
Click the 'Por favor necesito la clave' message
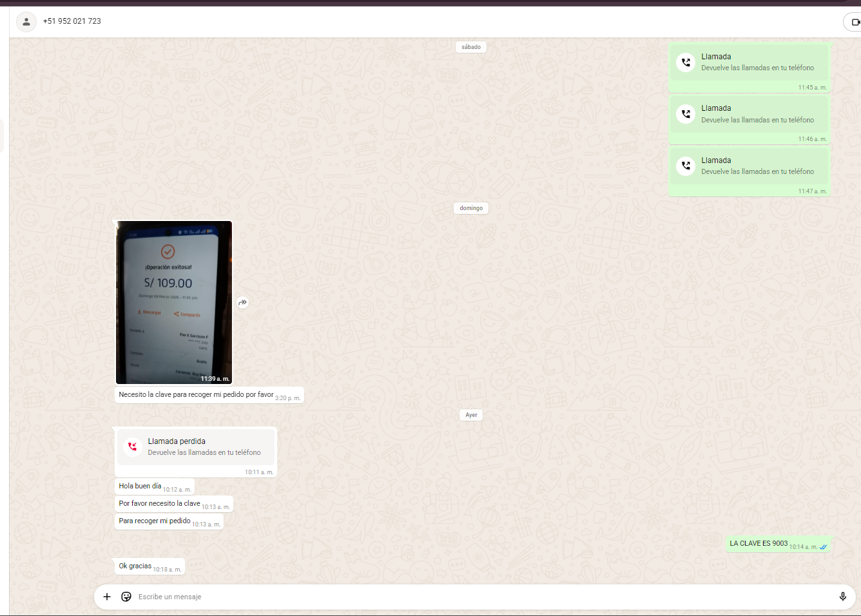coord(159,504)
